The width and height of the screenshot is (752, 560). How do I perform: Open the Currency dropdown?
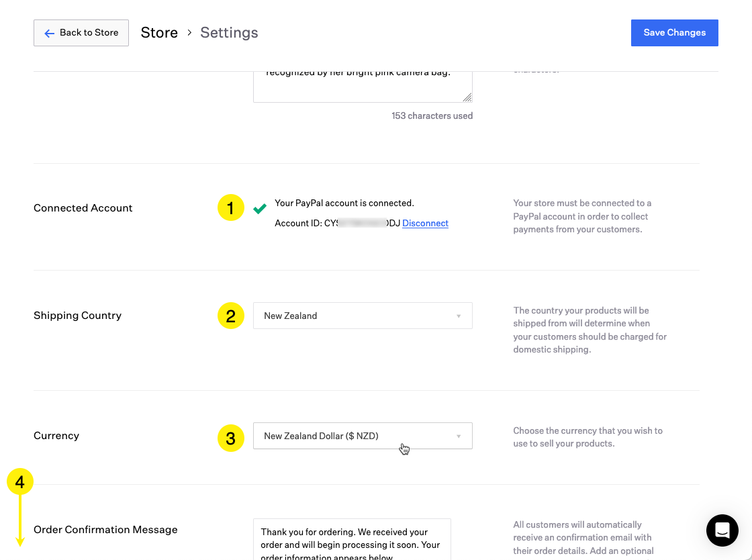click(x=362, y=436)
